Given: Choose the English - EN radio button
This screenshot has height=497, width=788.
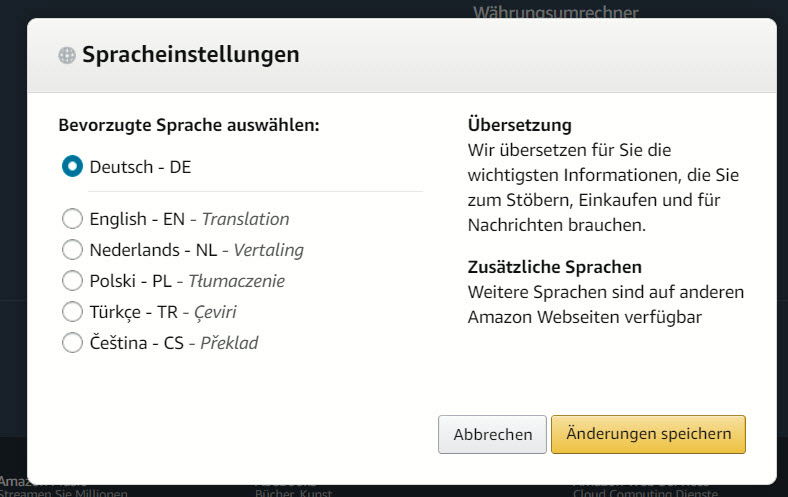Looking at the screenshot, I should (x=72, y=219).
